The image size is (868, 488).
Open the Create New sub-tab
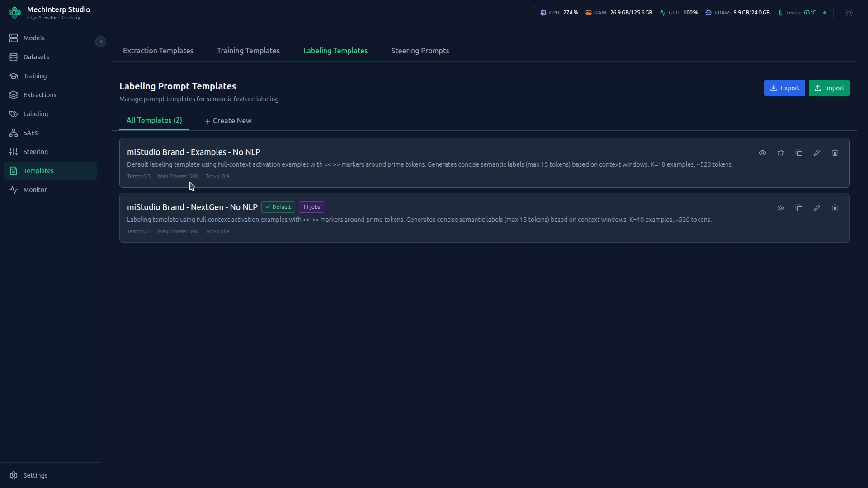click(x=228, y=121)
